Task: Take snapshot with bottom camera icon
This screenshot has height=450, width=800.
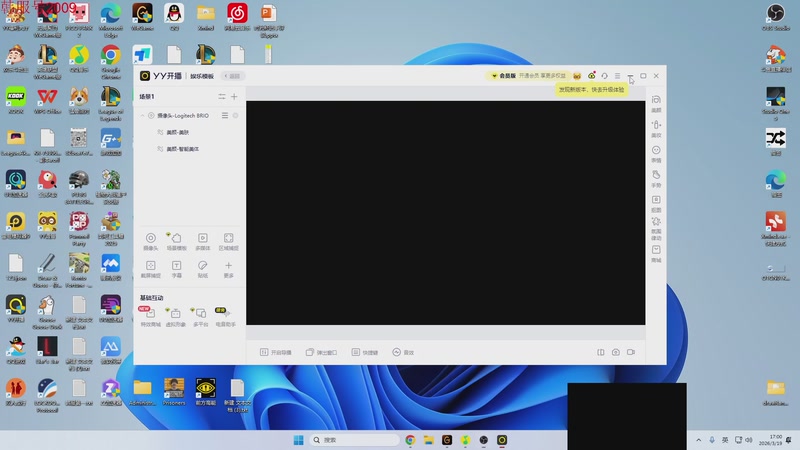Action: [616, 353]
